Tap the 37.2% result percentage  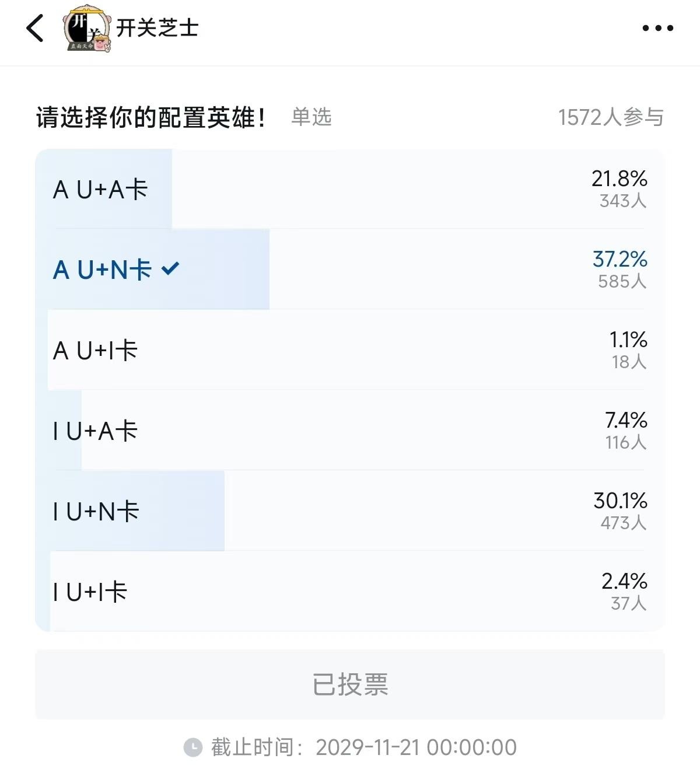tap(619, 259)
